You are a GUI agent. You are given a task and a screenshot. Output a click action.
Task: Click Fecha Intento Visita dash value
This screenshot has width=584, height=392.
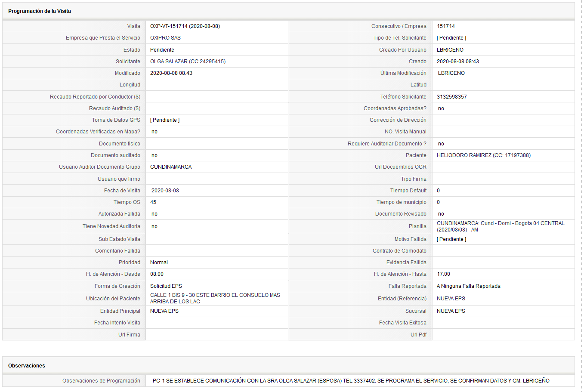tap(153, 323)
